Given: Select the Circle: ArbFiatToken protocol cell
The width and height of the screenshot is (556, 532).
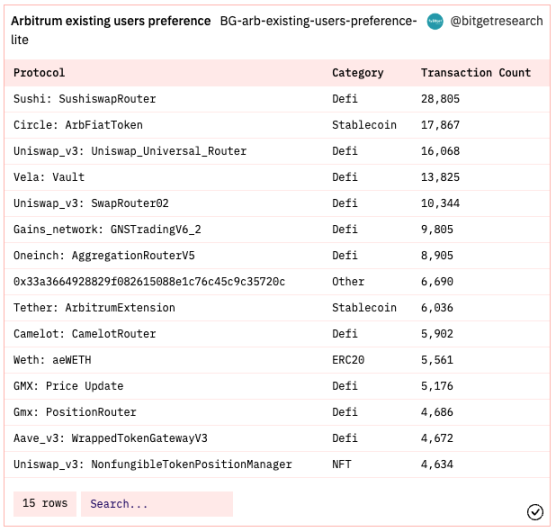Looking at the screenshot, I should [78, 125].
